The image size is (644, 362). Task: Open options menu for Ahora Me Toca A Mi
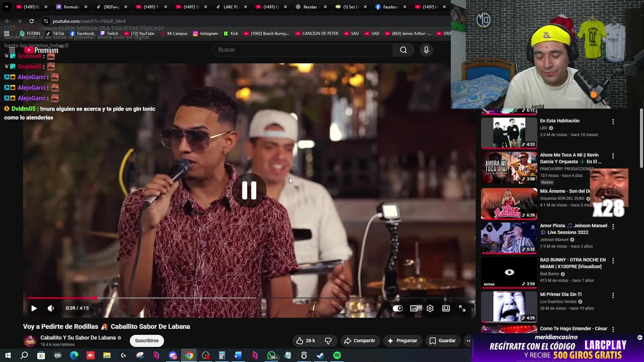point(613,156)
